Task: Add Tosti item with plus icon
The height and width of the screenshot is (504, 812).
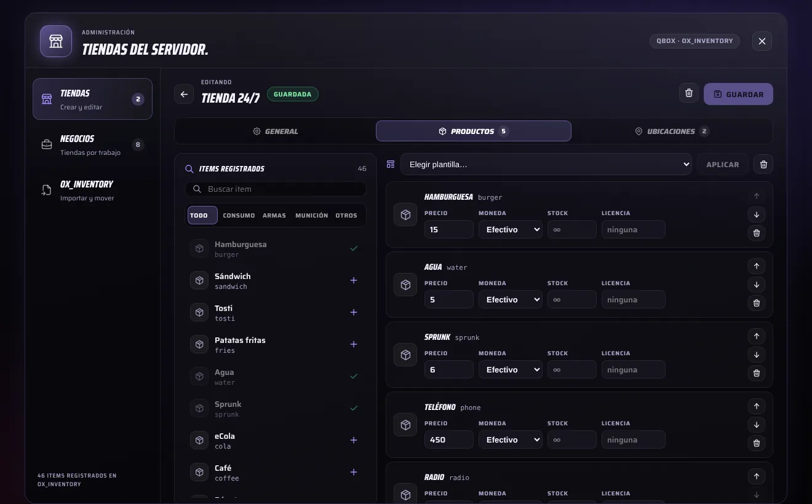Action: click(x=354, y=312)
